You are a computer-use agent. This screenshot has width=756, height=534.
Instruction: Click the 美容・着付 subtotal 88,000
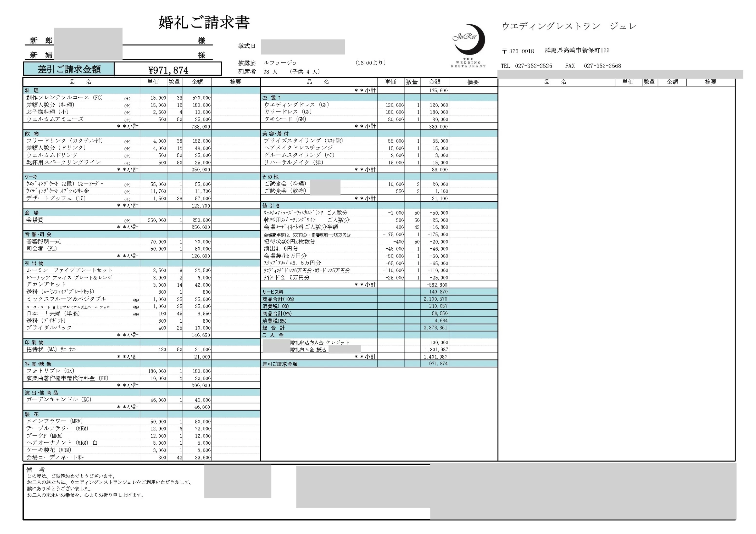pos(440,170)
